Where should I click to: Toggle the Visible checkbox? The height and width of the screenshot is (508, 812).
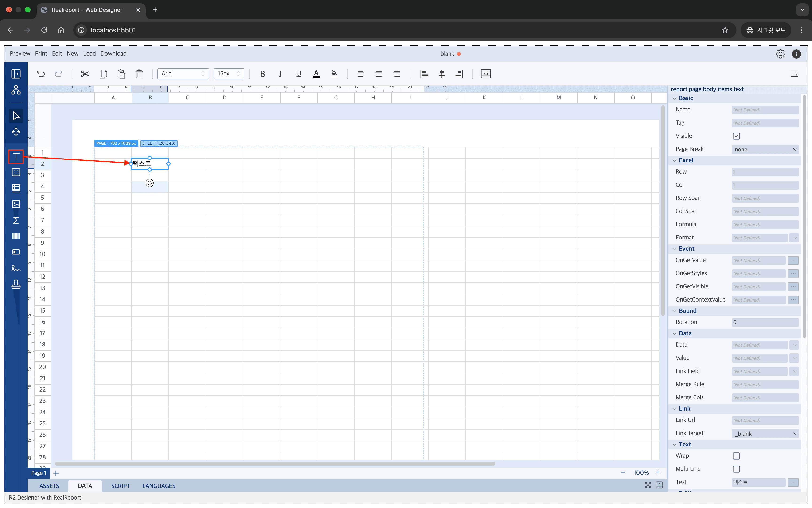(x=736, y=136)
